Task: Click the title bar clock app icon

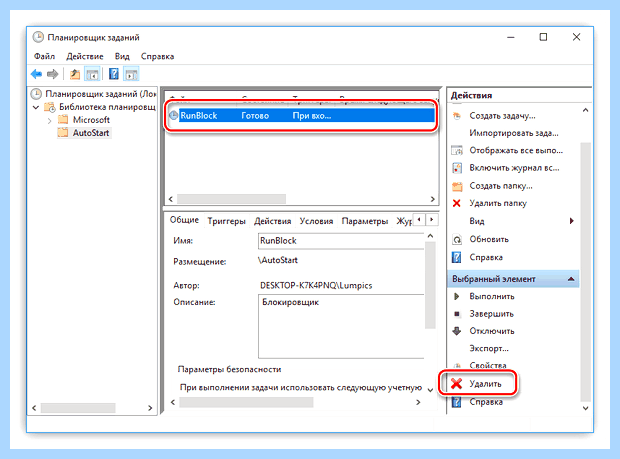Action: tap(38, 37)
